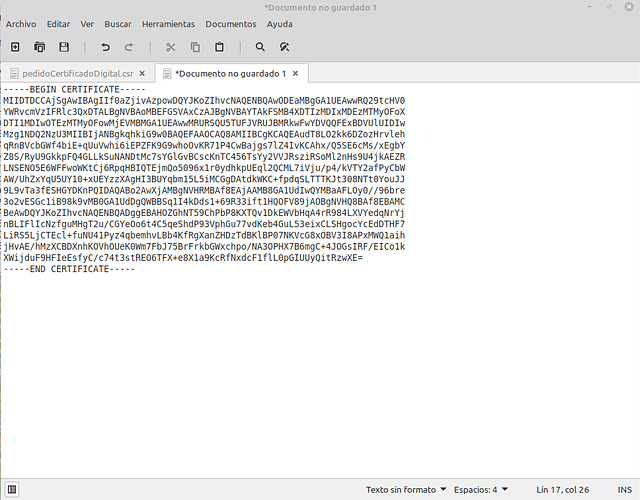File icon on pedidoCertificadoDigital.csr tab
This screenshot has height=500, width=640.
click(x=14, y=73)
